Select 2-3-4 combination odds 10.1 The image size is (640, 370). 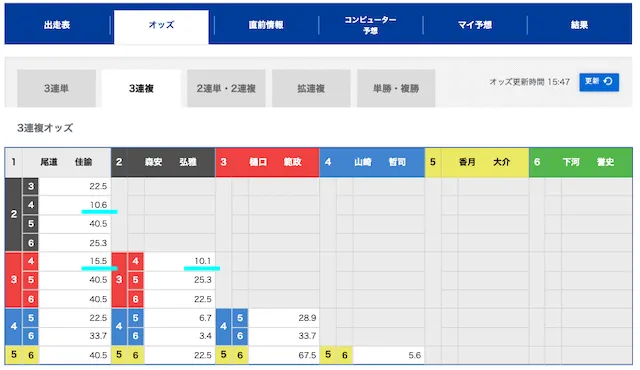point(180,261)
